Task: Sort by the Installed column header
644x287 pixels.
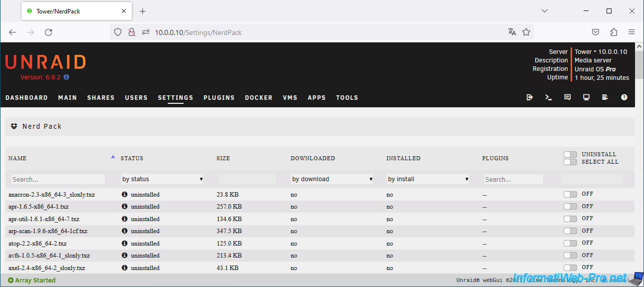Action: tap(403, 158)
